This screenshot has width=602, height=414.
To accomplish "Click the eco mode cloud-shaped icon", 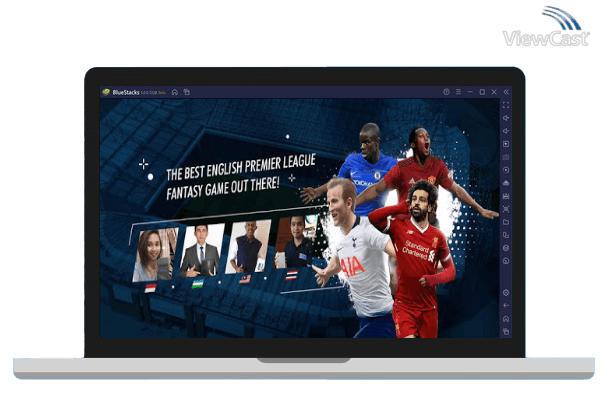I will point(506,183).
